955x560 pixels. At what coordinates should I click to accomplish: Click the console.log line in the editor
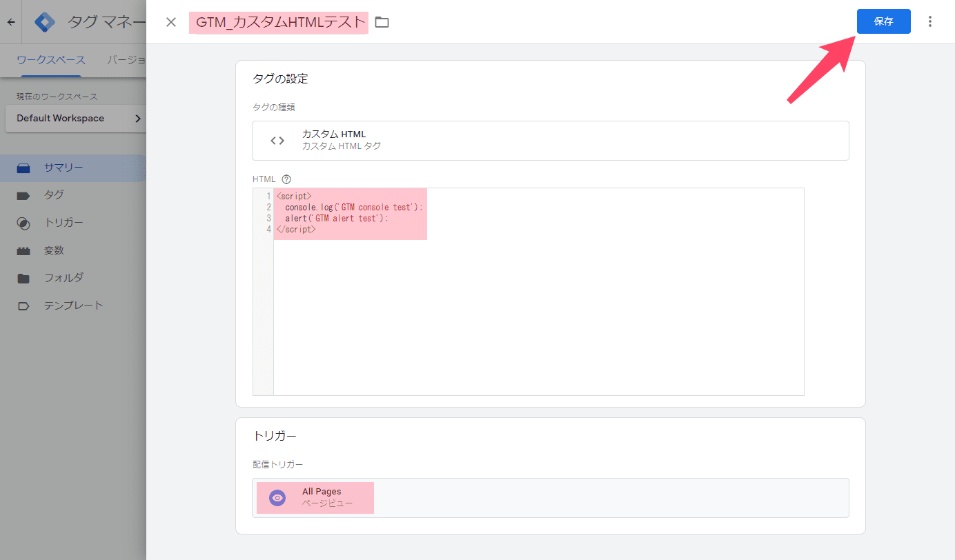pyautogui.click(x=353, y=207)
